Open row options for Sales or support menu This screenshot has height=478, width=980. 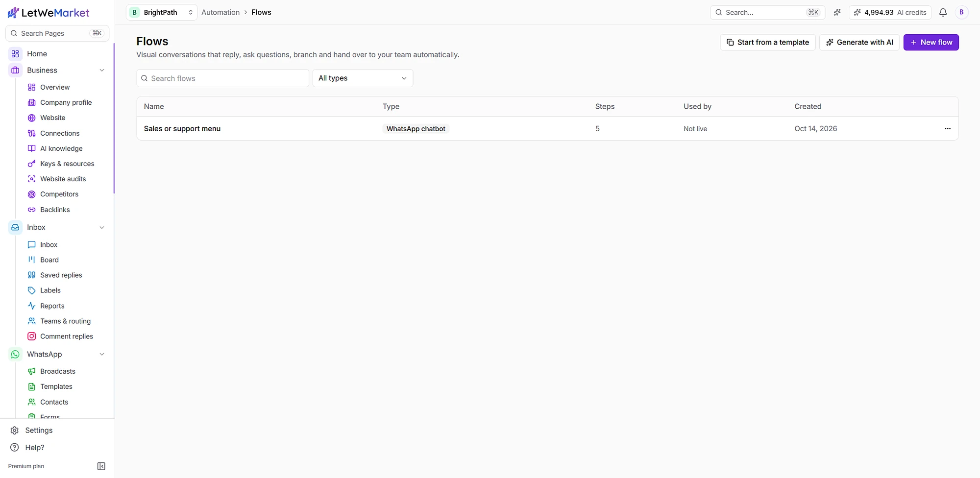point(948,128)
